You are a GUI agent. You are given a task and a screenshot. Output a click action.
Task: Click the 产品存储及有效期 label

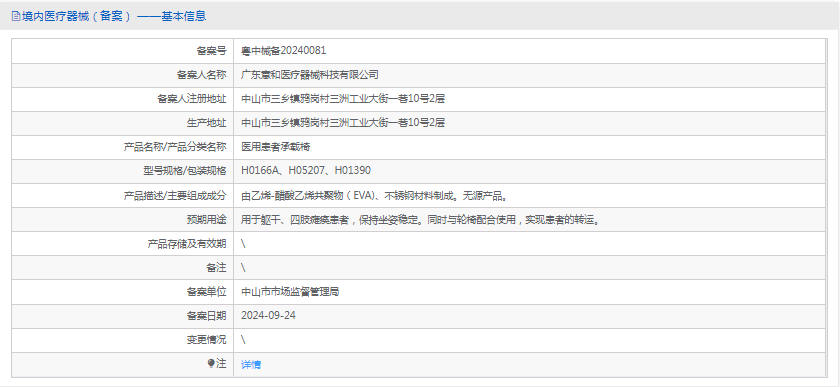(186, 244)
